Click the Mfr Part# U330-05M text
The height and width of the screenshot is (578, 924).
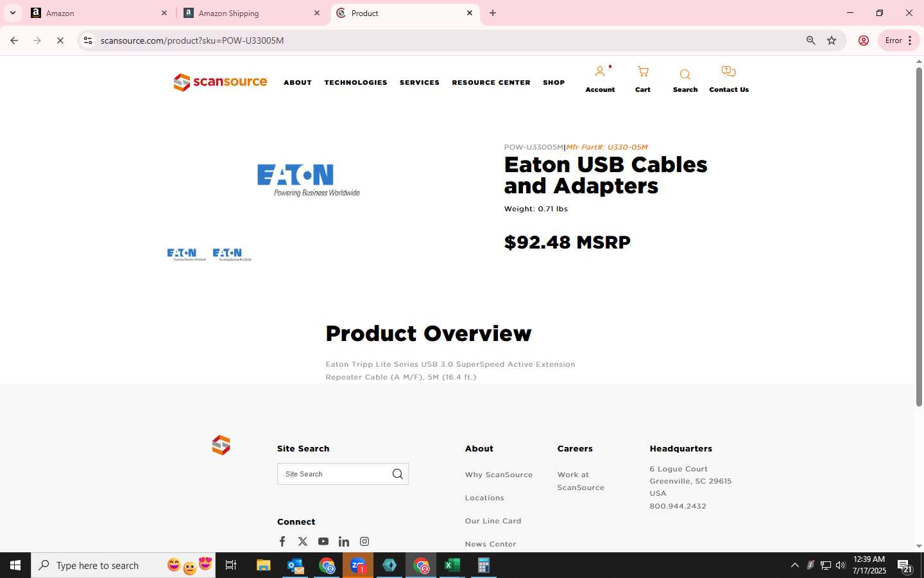(606, 147)
